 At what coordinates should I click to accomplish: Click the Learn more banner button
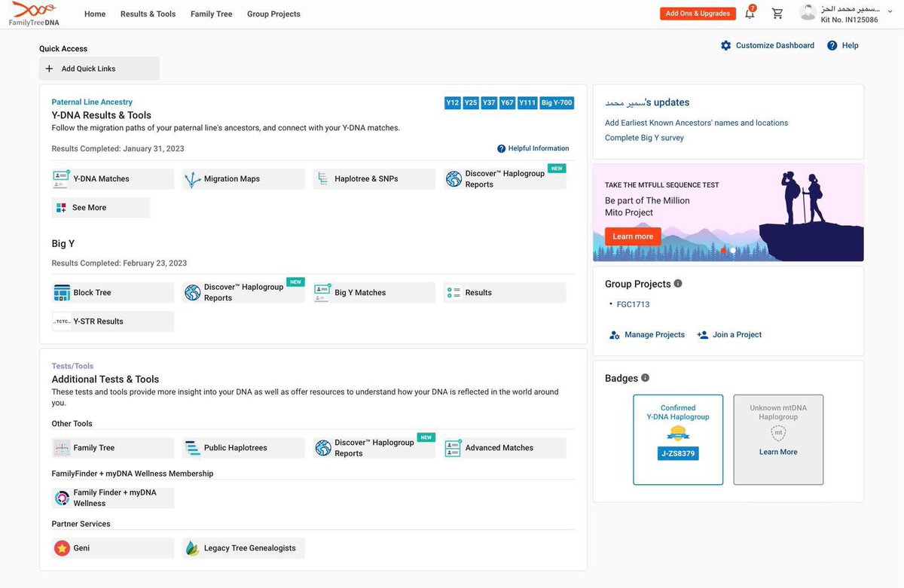pyautogui.click(x=633, y=236)
